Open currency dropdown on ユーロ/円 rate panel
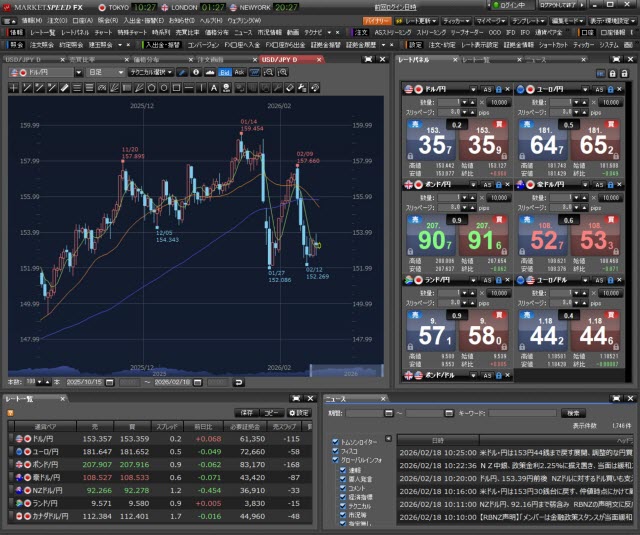The image size is (640, 535). (585, 89)
